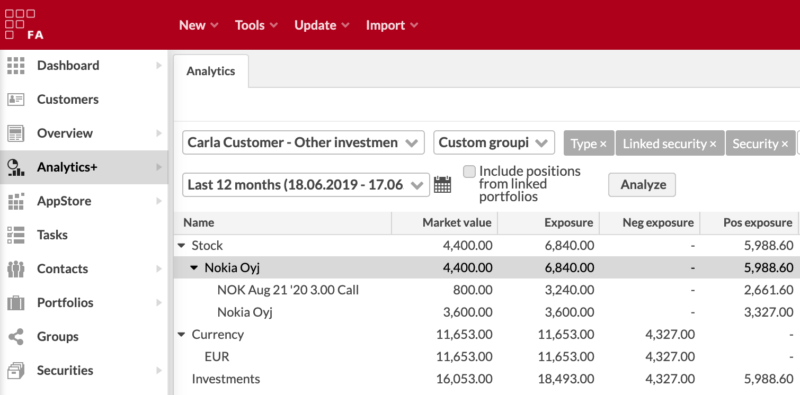
Task: Click the Customers card icon
Action: click(x=16, y=100)
